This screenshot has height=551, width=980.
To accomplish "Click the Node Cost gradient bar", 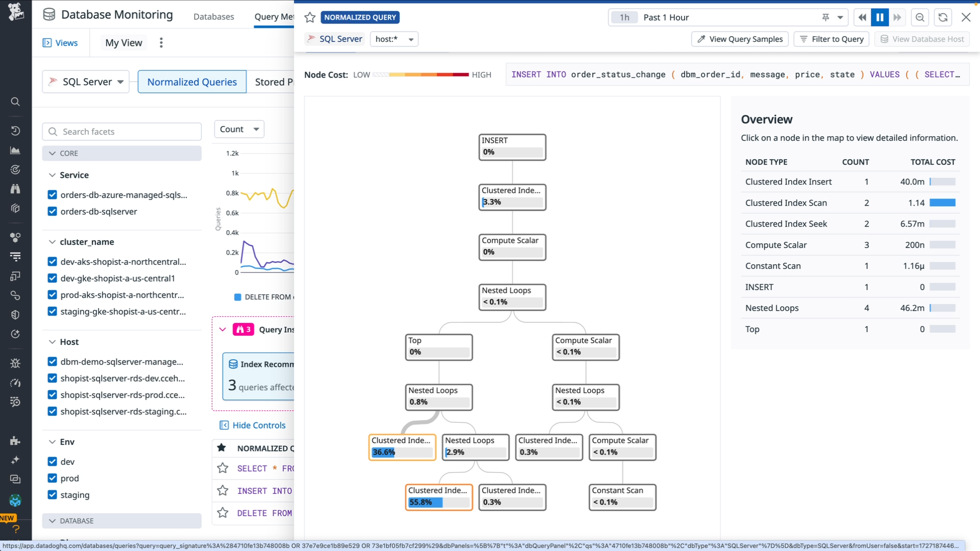I will 421,75.
